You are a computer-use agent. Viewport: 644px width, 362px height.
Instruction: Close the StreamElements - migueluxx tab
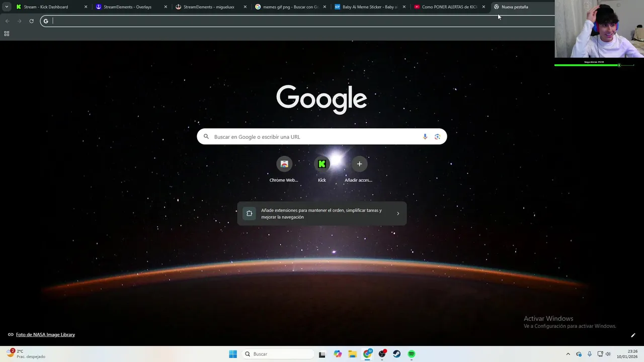245,7
